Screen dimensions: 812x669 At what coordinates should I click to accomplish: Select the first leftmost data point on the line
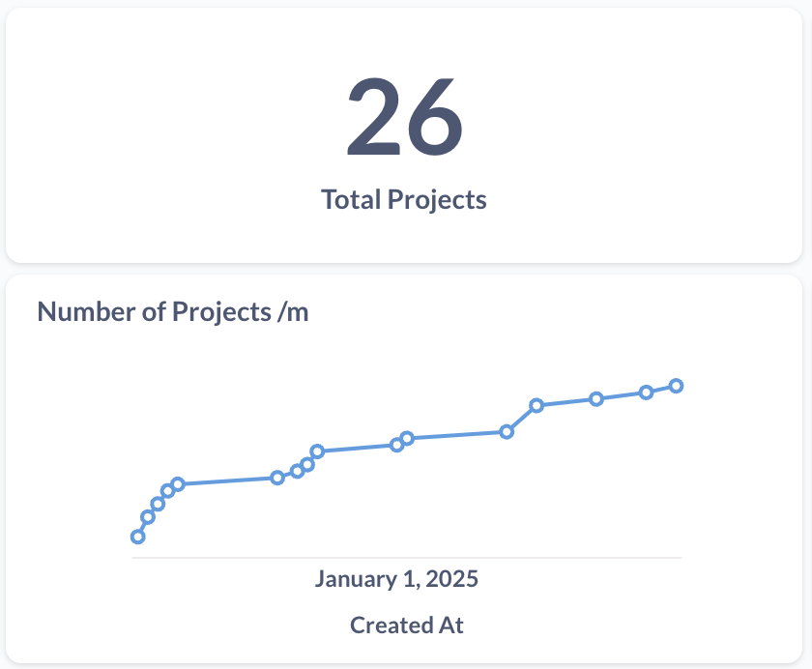[138, 537]
